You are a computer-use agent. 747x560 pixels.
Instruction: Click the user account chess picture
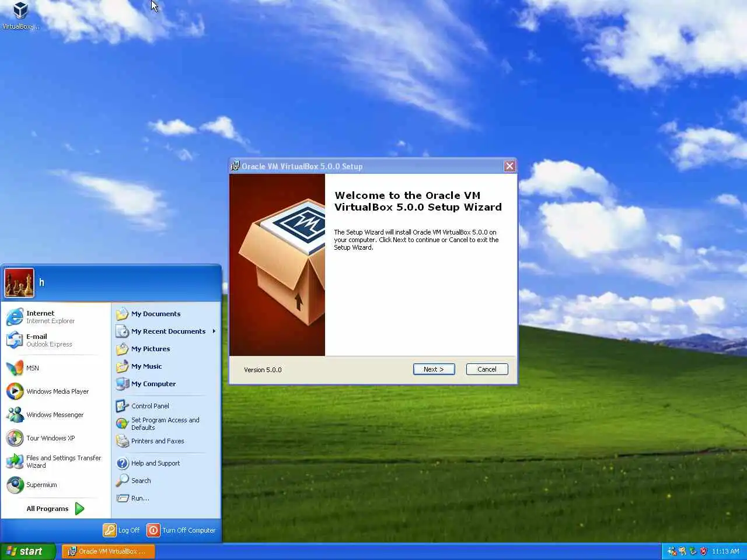(x=19, y=283)
